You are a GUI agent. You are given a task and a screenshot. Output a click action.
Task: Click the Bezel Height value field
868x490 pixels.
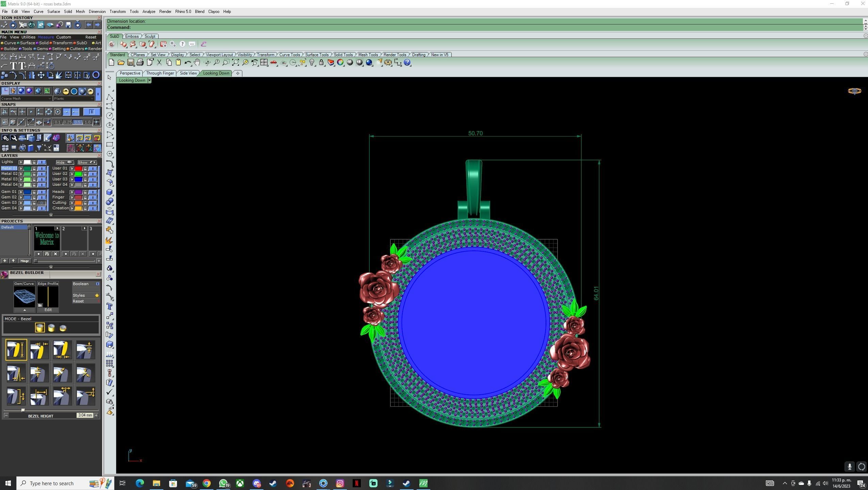point(84,415)
